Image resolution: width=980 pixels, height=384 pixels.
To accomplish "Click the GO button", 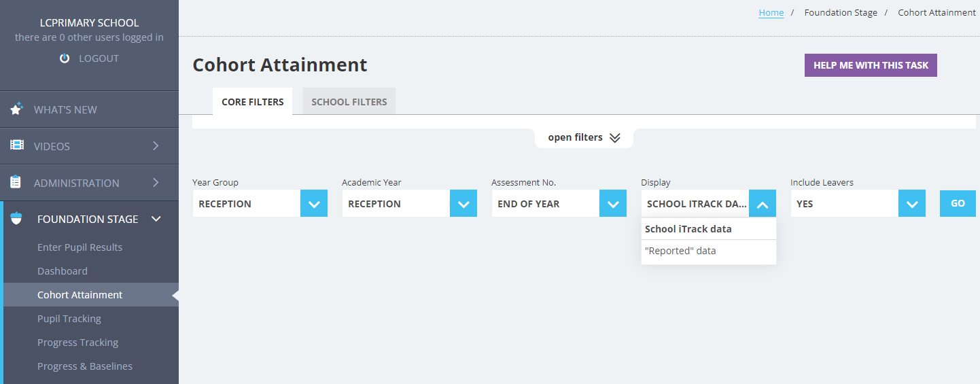I will [x=958, y=203].
